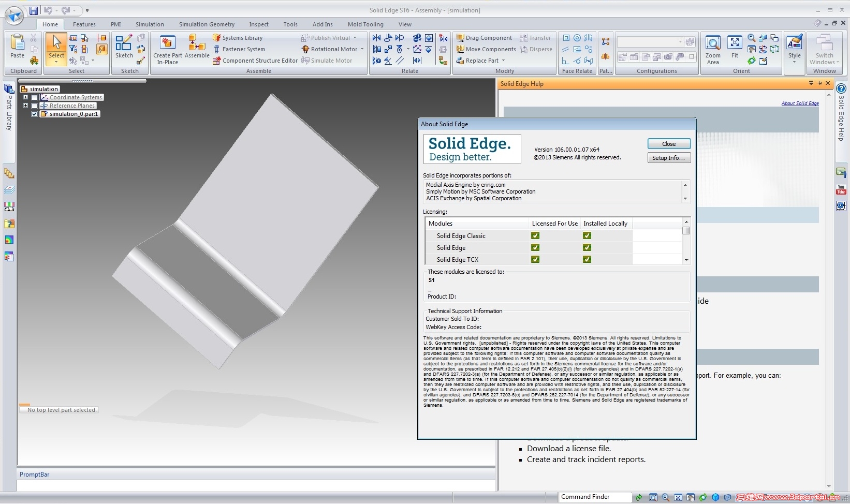The height and width of the screenshot is (504, 850).
Task: Select Drag Component tool
Action: (484, 38)
